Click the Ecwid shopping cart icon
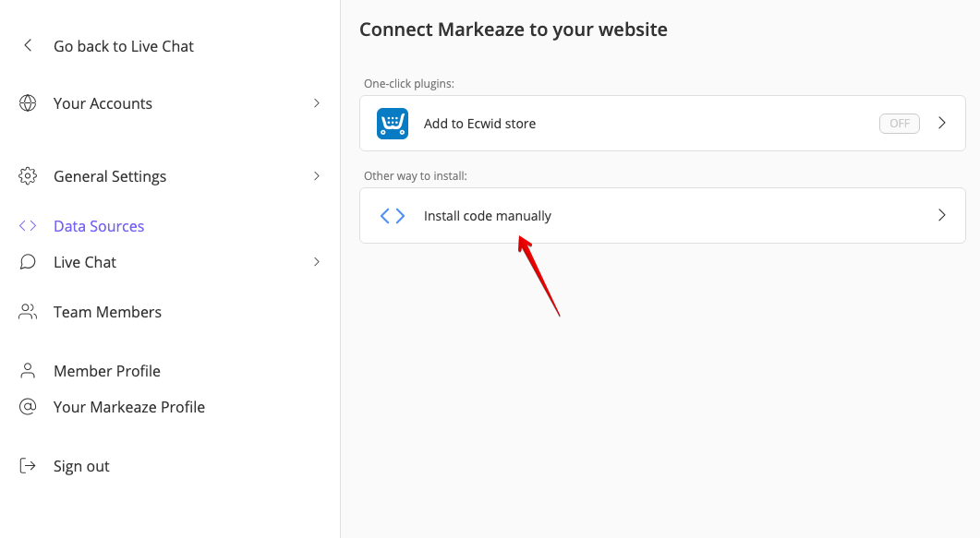The height and width of the screenshot is (538, 980). (393, 124)
